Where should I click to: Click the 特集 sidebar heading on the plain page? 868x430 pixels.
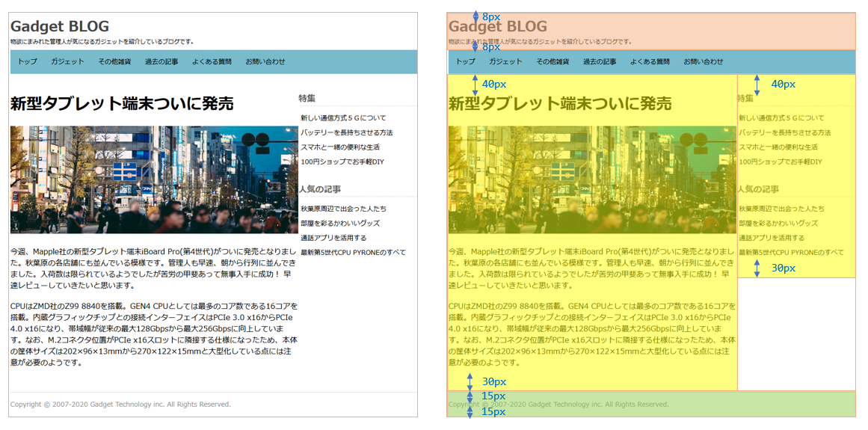[307, 98]
